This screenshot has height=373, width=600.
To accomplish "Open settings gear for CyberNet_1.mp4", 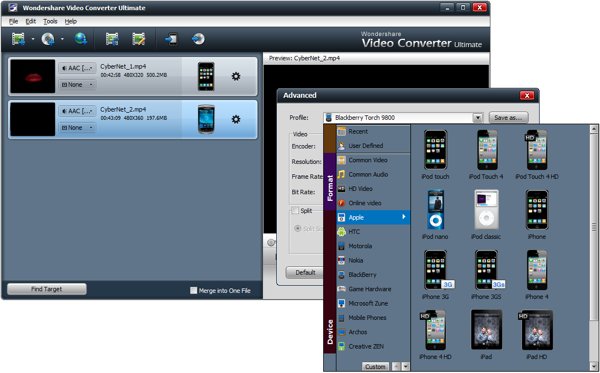I will (x=236, y=76).
